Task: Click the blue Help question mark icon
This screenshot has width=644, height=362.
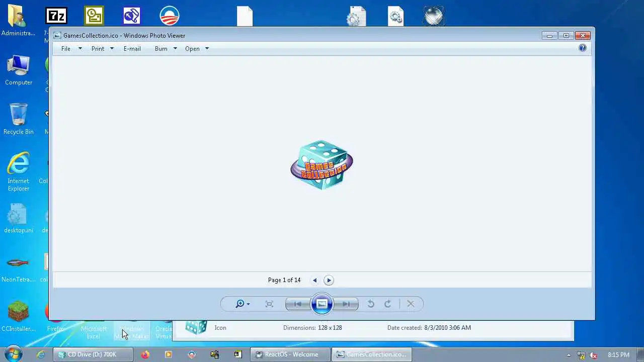Action: [x=583, y=48]
